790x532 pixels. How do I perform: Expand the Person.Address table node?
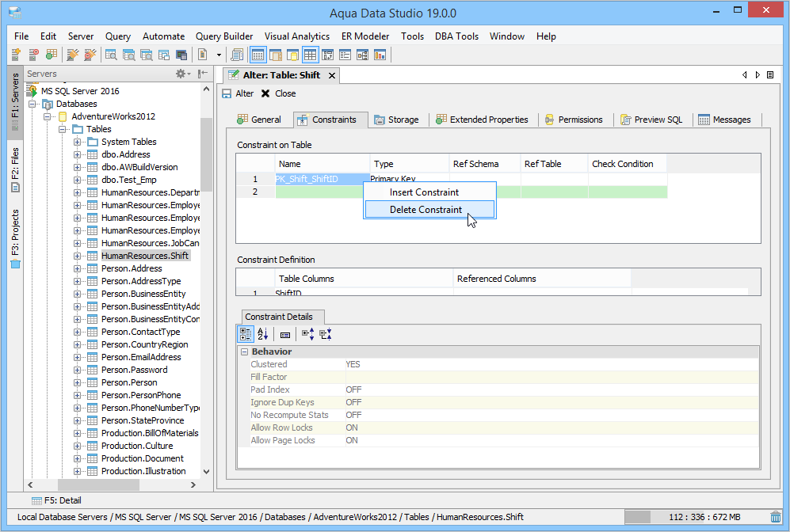click(x=78, y=268)
